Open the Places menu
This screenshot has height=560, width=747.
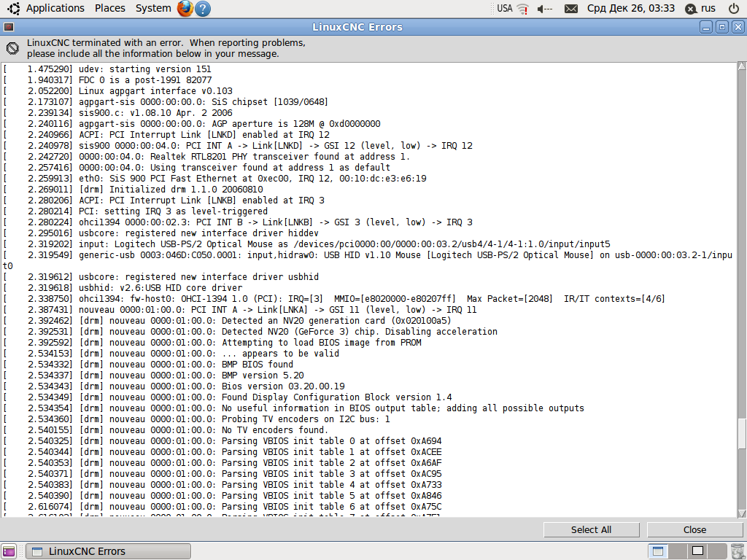point(110,8)
